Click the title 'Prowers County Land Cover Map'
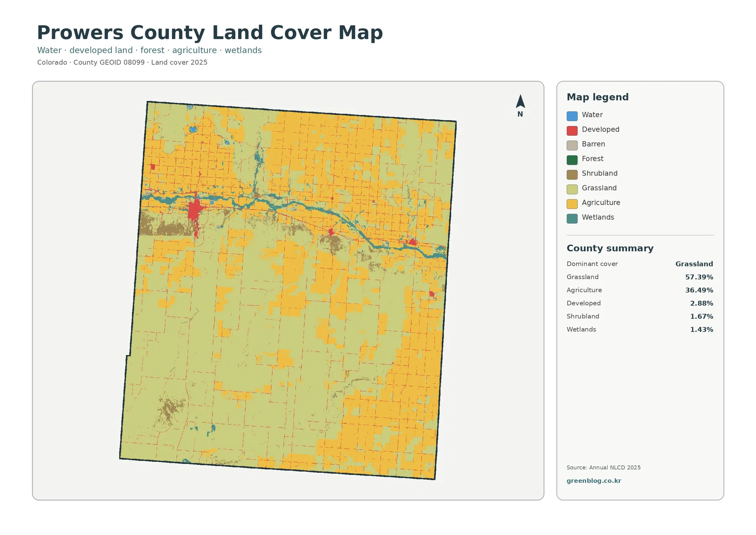 click(x=210, y=32)
